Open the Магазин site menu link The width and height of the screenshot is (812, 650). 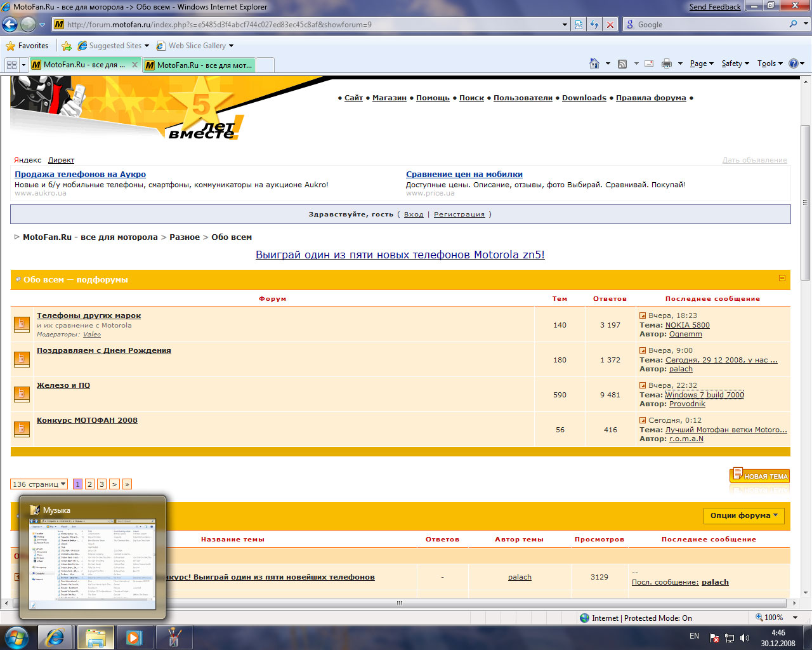point(390,98)
